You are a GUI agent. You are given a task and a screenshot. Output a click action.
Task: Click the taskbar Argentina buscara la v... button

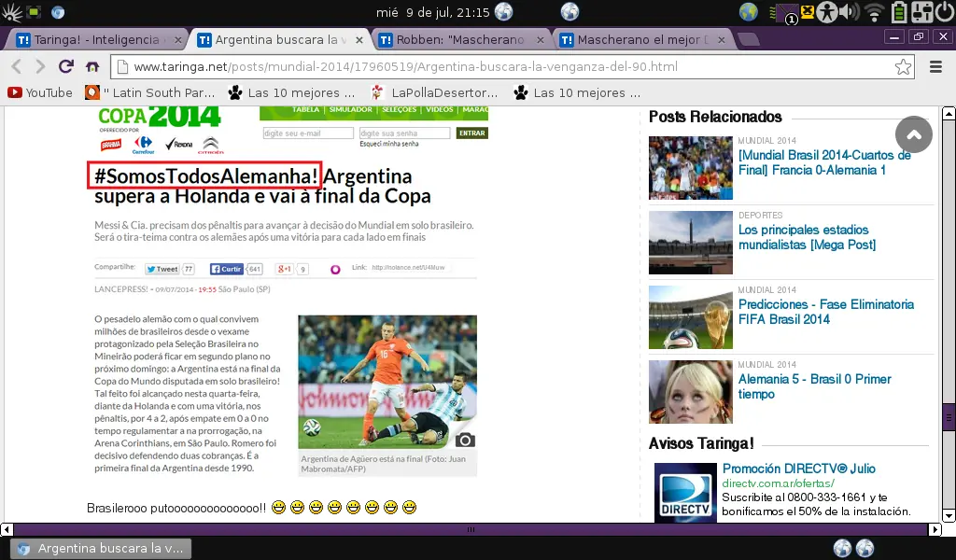pos(102,549)
